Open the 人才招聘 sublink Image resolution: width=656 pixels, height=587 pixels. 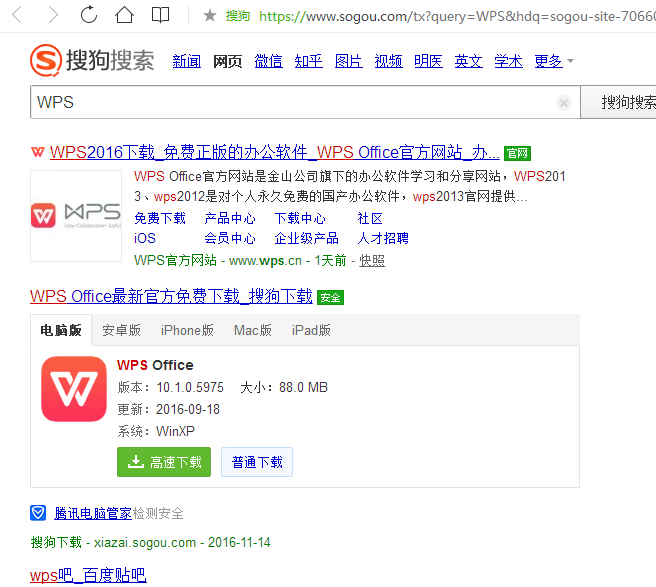coord(383,238)
